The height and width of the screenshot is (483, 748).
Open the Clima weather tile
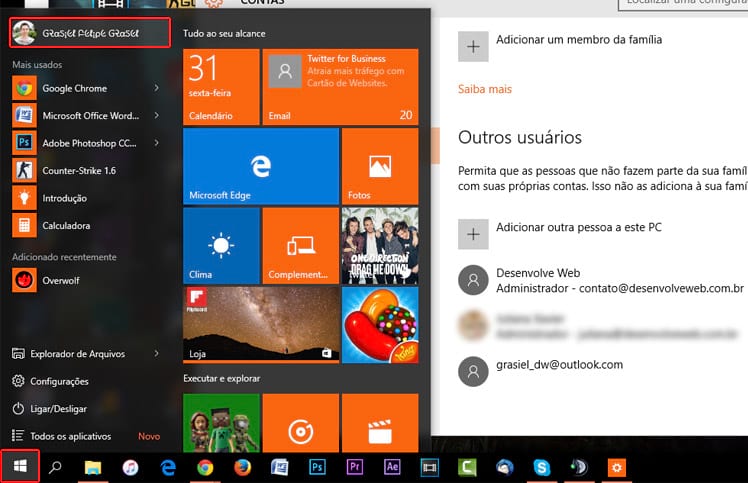click(x=221, y=246)
